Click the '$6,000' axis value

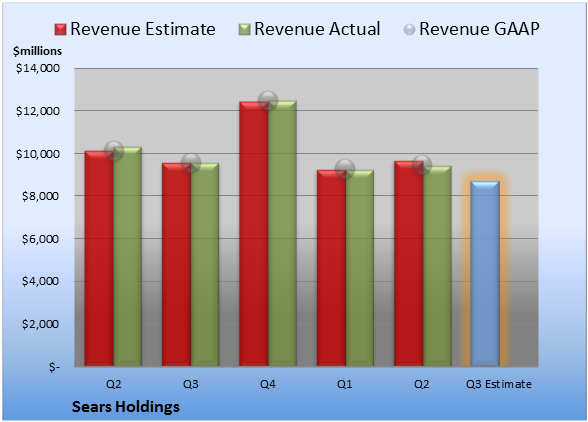tap(40, 239)
